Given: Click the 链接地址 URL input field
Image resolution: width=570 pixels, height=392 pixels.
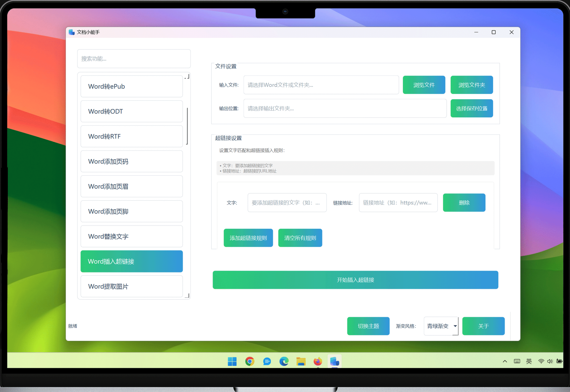Looking at the screenshot, I should pyautogui.click(x=398, y=203).
